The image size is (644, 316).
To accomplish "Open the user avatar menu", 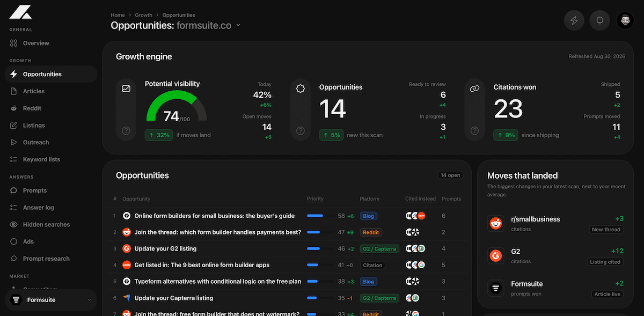I will 625,20.
